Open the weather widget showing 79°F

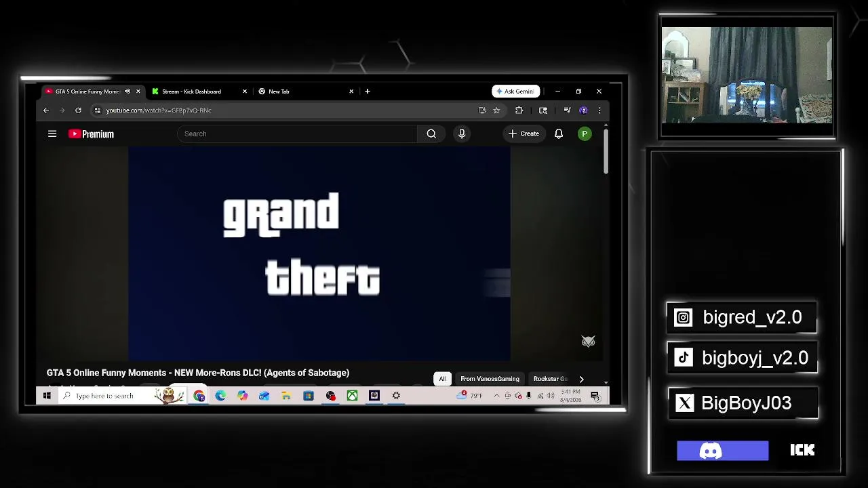[469, 396]
